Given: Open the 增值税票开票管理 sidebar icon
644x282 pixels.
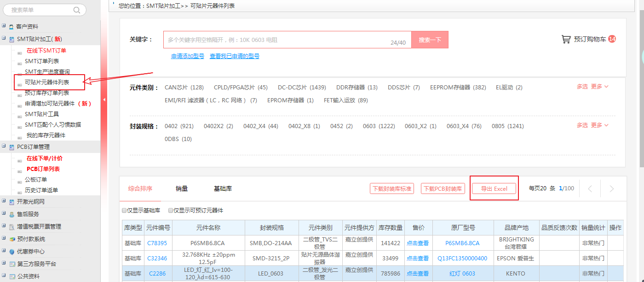Looking at the screenshot, I should pos(11,226).
